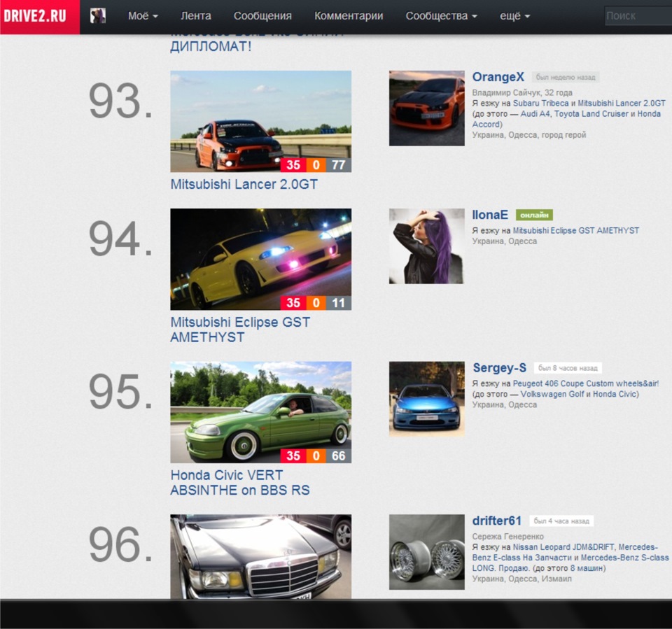The image size is (672, 629).
Task: Open OrangeX's avatar picture
Action: tap(426, 108)
